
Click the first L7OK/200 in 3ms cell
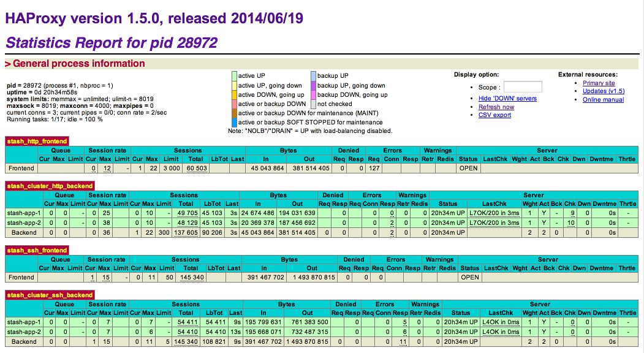pyautogui.click(x=494, y=213)
